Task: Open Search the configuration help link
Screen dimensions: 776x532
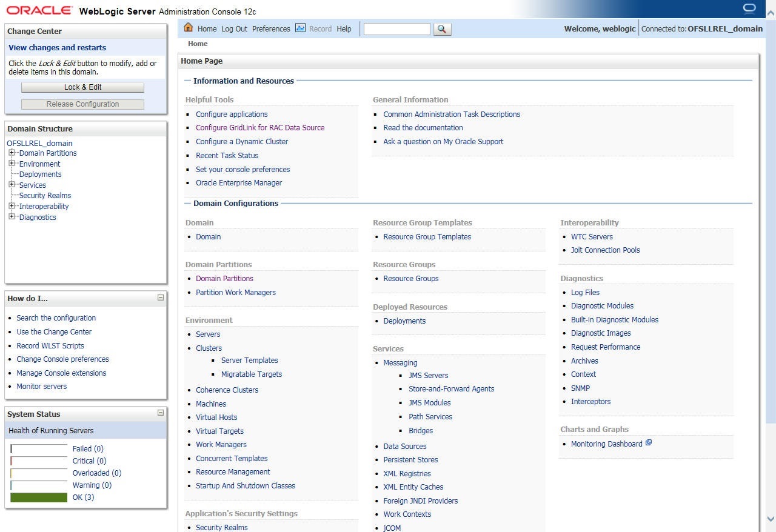Action: click(56, 318)
